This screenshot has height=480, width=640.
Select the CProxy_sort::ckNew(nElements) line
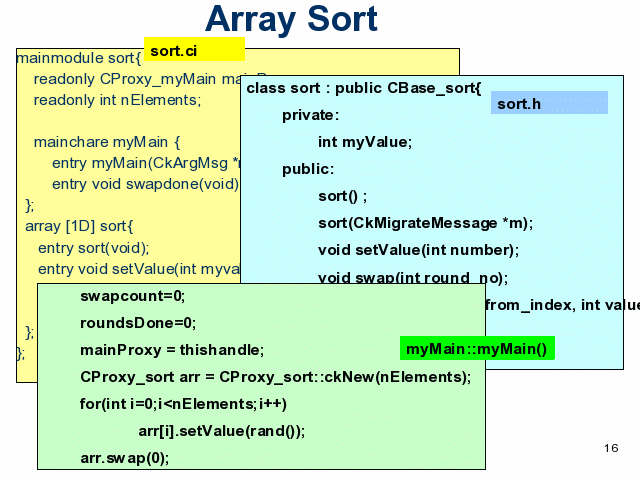275,377
